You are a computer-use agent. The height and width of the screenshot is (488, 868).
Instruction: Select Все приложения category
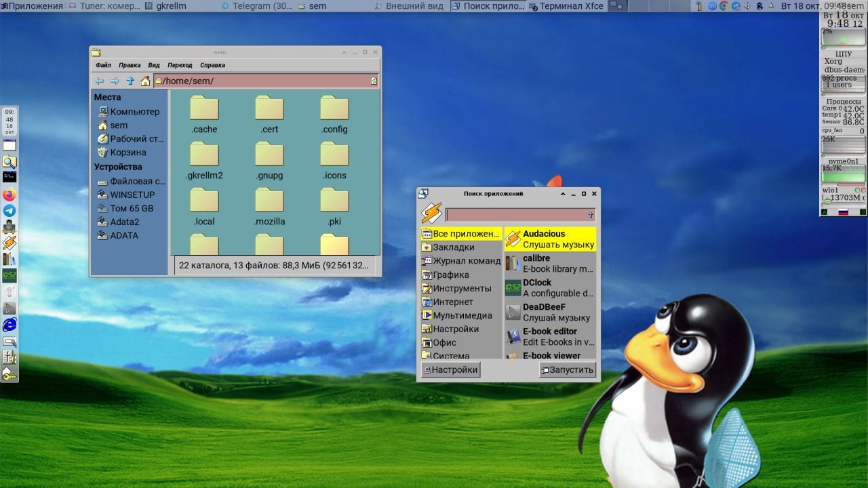click(x=460, y=234)
